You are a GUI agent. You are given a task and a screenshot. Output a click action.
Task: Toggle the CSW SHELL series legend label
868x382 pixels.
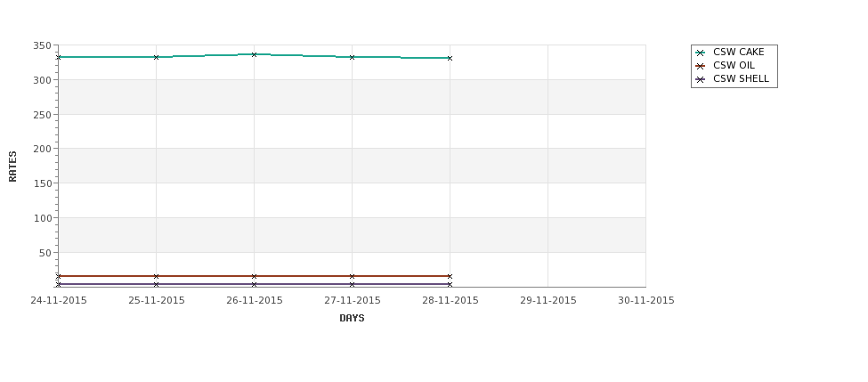tap(741, 78)
